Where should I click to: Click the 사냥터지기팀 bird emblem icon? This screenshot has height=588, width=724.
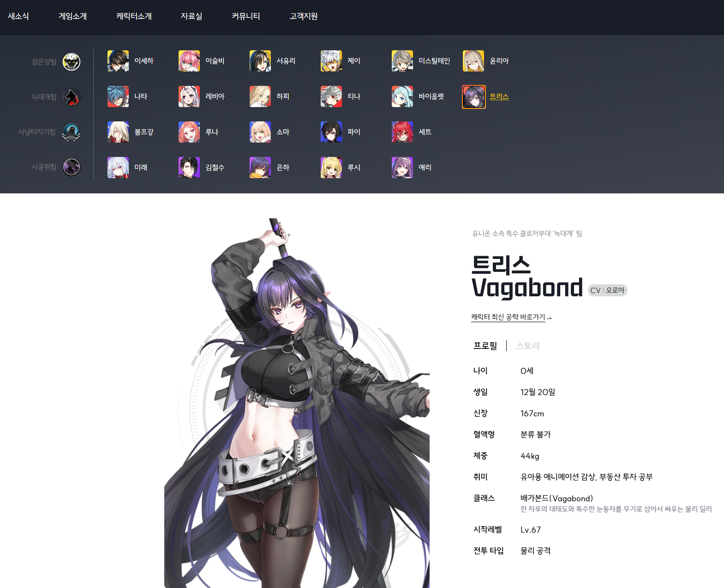click(x=72, y=132)
